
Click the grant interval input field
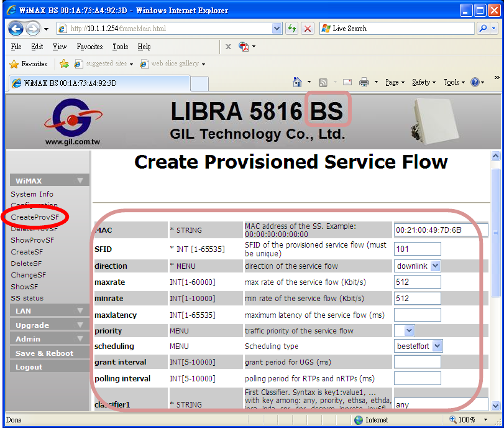coord(418,362)
